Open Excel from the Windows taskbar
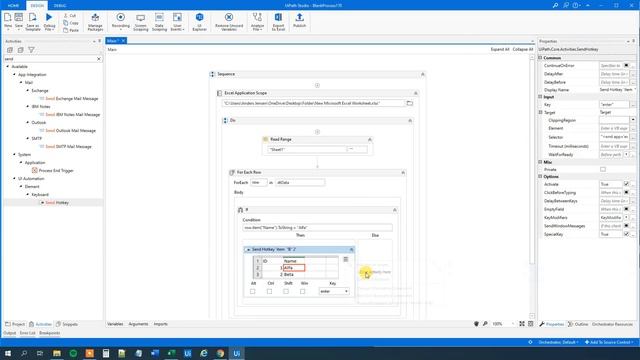This screenshot has width=640, height=360. [171, 353]
